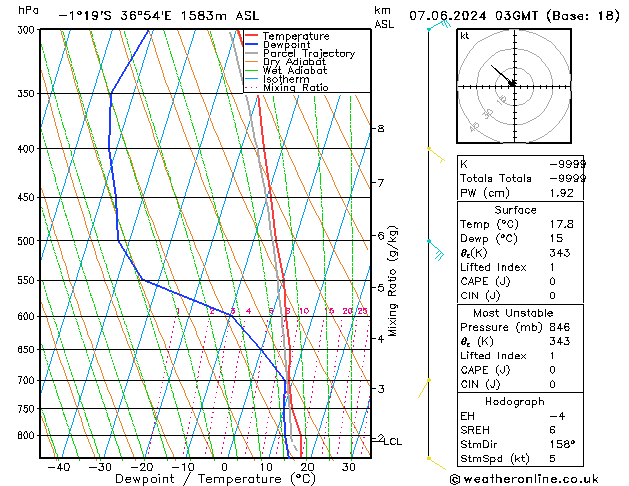
Task: Click the LCL marker label
Action: (x=393, y=442)
